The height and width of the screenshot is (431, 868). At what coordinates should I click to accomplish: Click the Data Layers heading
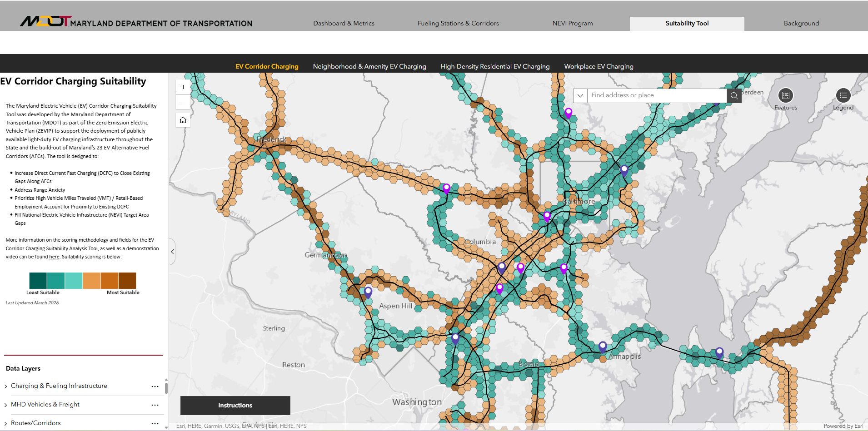tap(23, 368)
